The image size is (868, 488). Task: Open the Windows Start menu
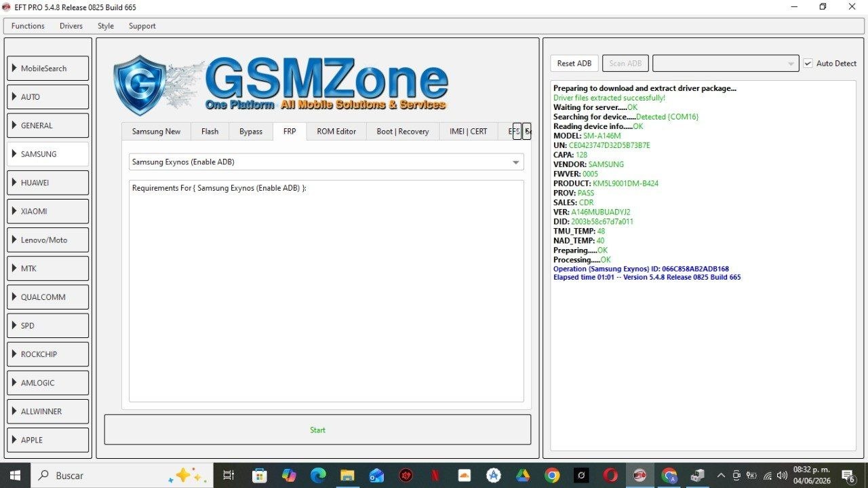[x=15, y=475]
